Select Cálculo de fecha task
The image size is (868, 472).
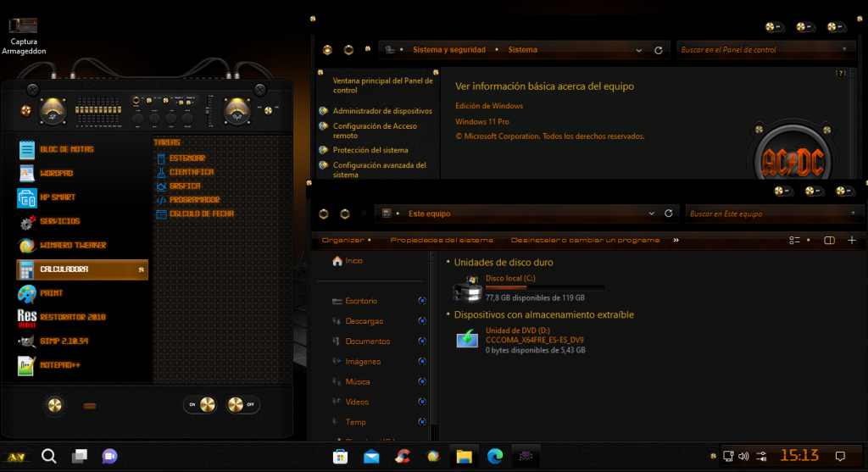pyautogui.click(x=196, y=214)
